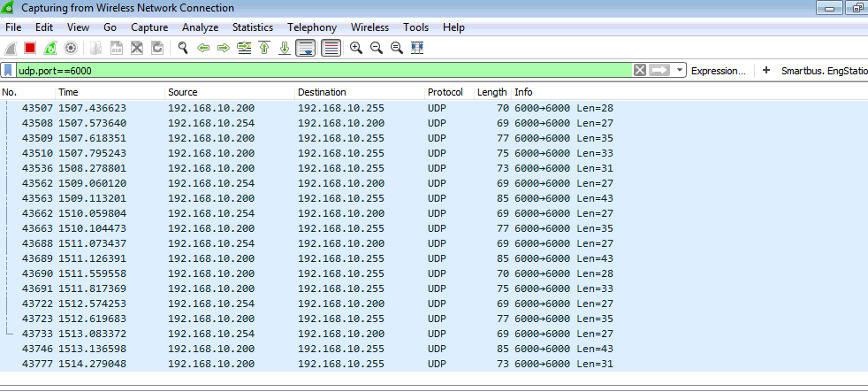Toggle auto-scroll during live capture
The height and width of the screenshot is (392, 868).
click(305, 49)
